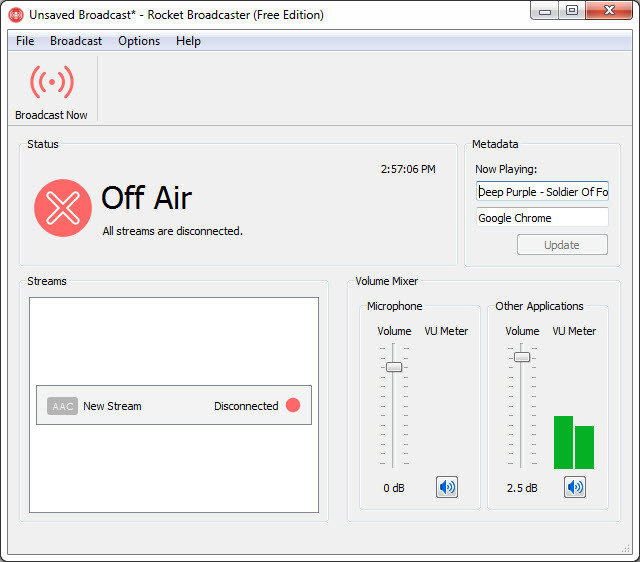Image resolution: width=640 pixels, height=562 pixels.
Task: Mute Other Applications with the speaker button
Action: click(575, 487)
